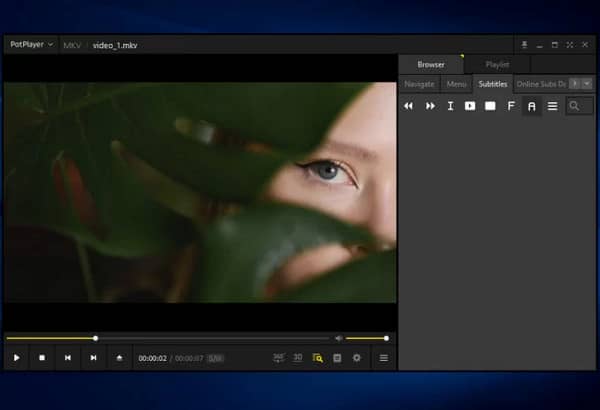Open the Navigate sub-tab
The width and height of the screenshot is (600, 410).
pos(419,84)
